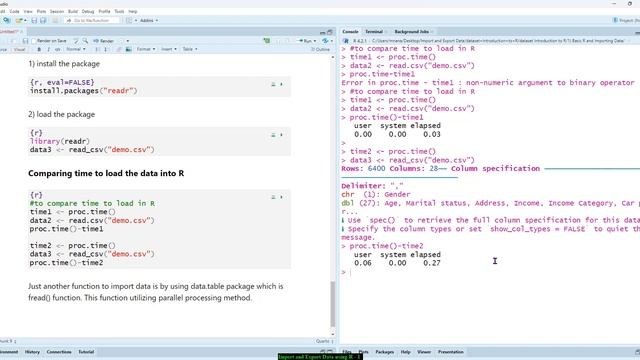This screenshot has width=640, height=360.
Task: Toggle inline code formatting
Action: coord(58,49)
